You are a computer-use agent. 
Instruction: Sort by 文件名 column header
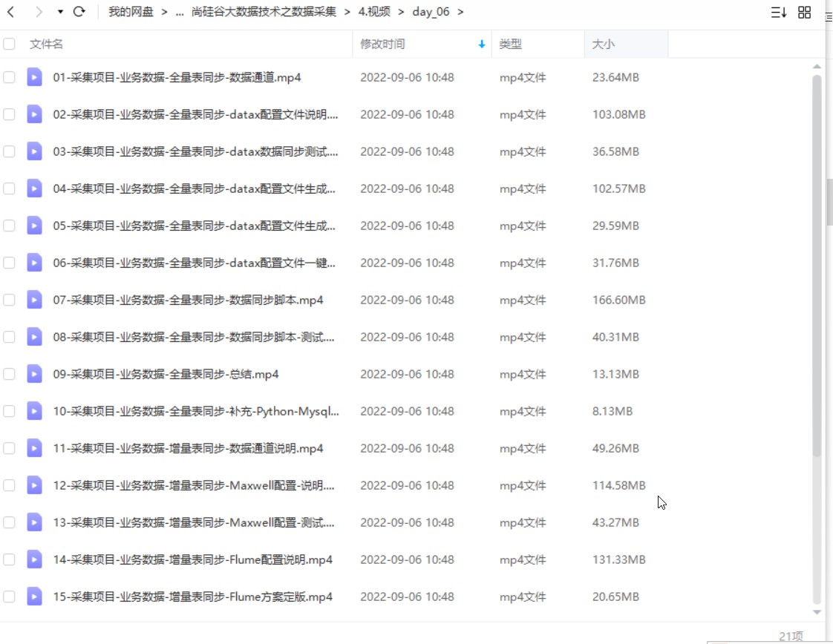click(x=46, y=44)
